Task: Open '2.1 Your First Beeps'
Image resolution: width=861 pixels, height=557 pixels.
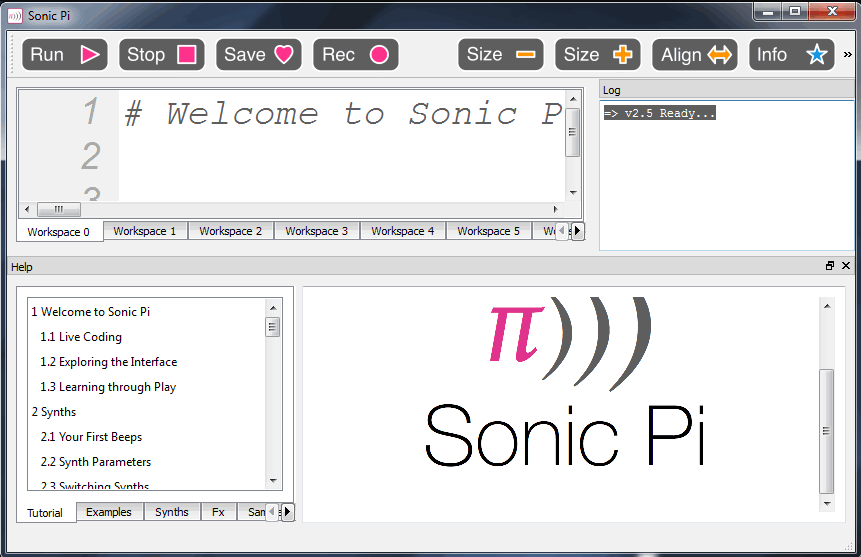Action: (x=91, y=437)
